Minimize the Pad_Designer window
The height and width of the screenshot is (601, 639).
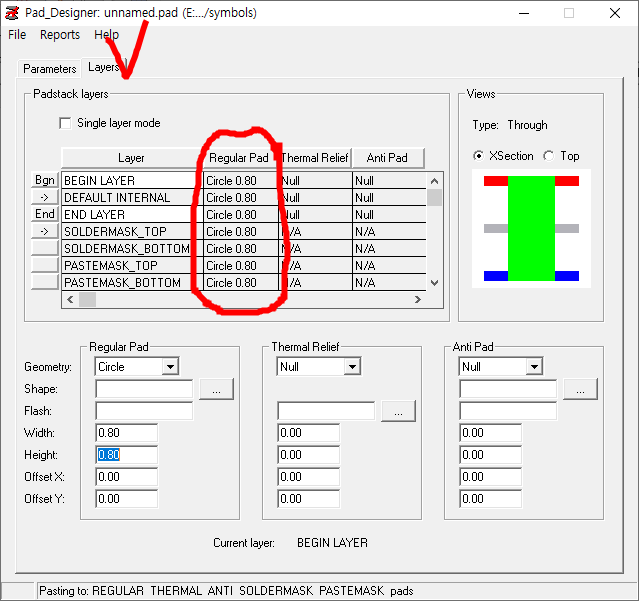coord(524,13)
